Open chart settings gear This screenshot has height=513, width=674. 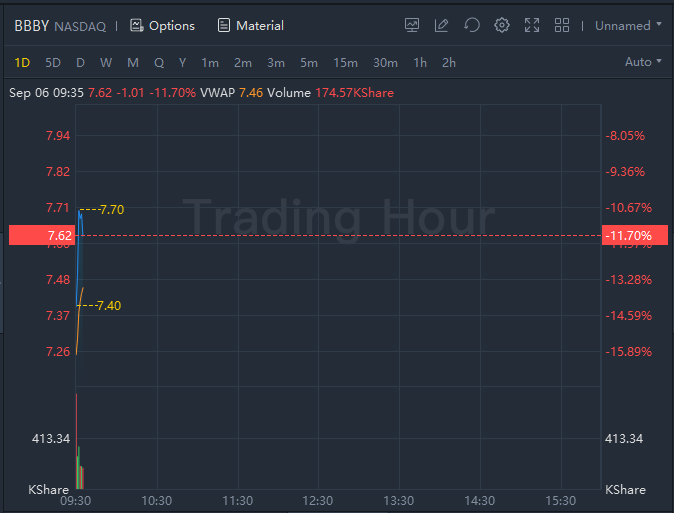[502, 25]
